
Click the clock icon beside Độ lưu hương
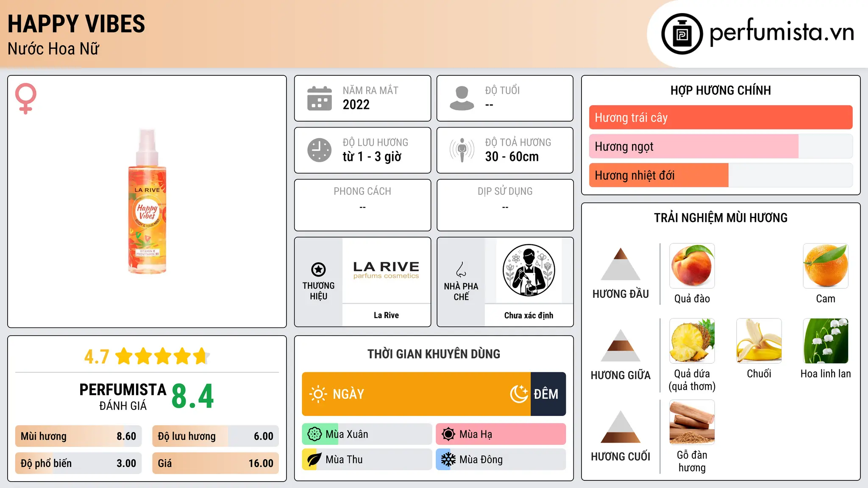[320, 150]
